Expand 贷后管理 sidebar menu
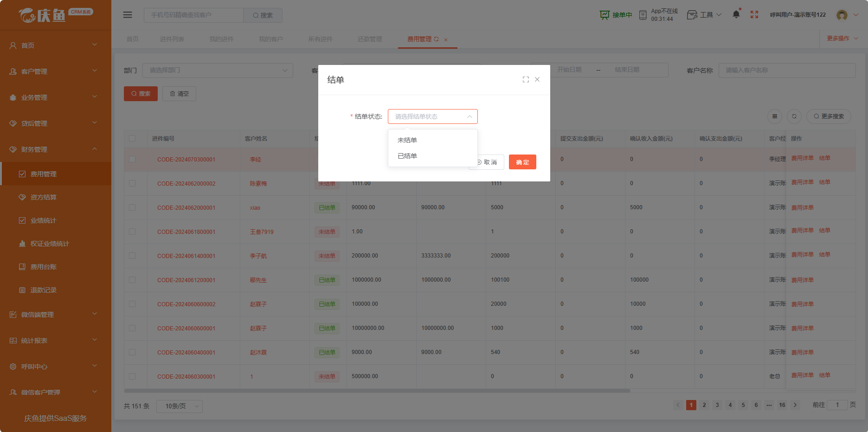 click(56, 123)
